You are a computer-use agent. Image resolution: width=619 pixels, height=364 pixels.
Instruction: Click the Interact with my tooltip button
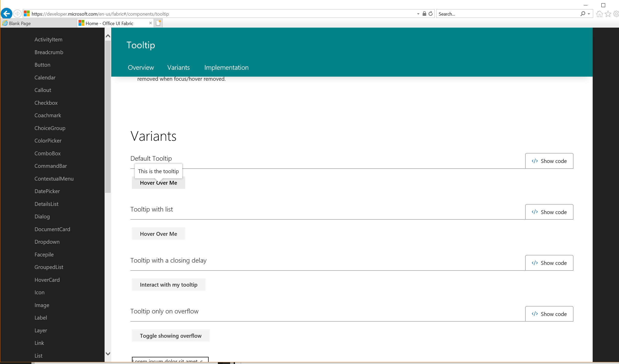pos(168,284)
